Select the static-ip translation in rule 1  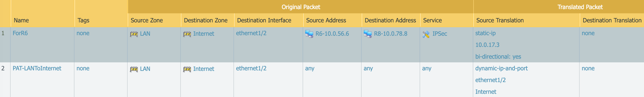pyautogui.click(x=486, y=33)
